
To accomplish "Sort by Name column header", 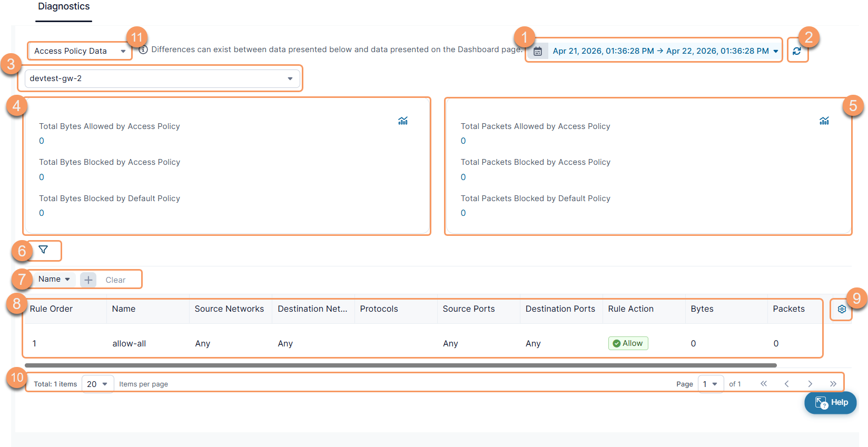I will [124, 309].
